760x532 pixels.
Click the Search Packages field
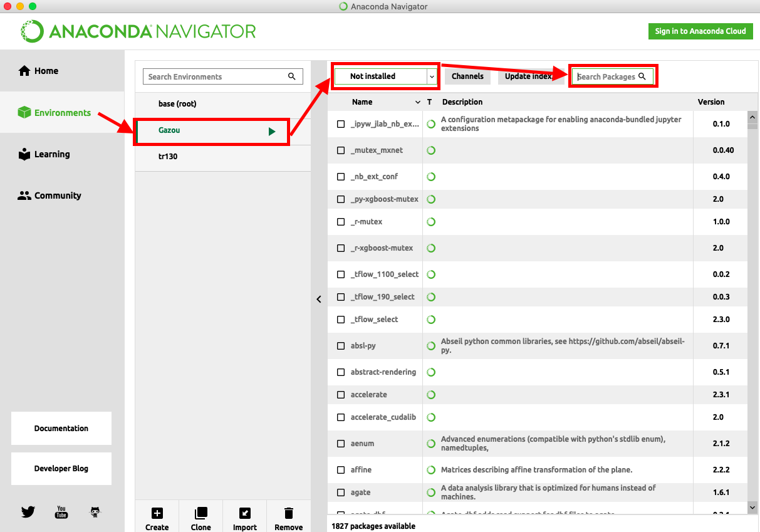(613, 76)
